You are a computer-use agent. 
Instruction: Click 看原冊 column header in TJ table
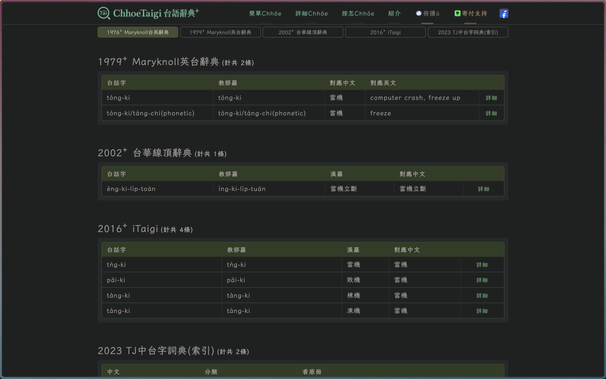click(312, 372)
